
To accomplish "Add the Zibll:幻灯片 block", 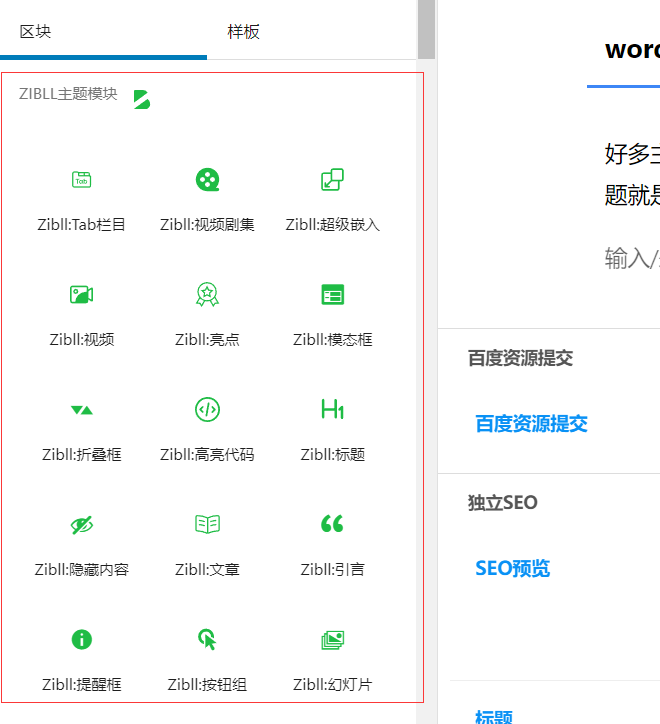I will click(332, 658).
